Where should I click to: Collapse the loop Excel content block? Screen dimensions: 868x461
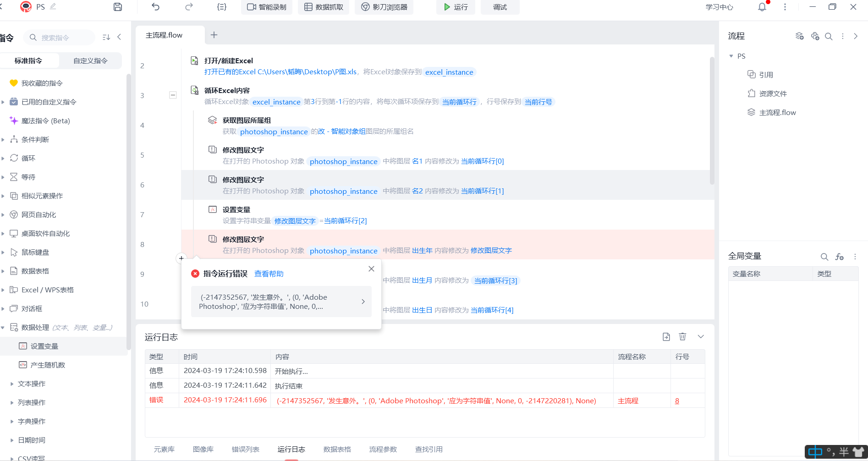coord(173,95)
